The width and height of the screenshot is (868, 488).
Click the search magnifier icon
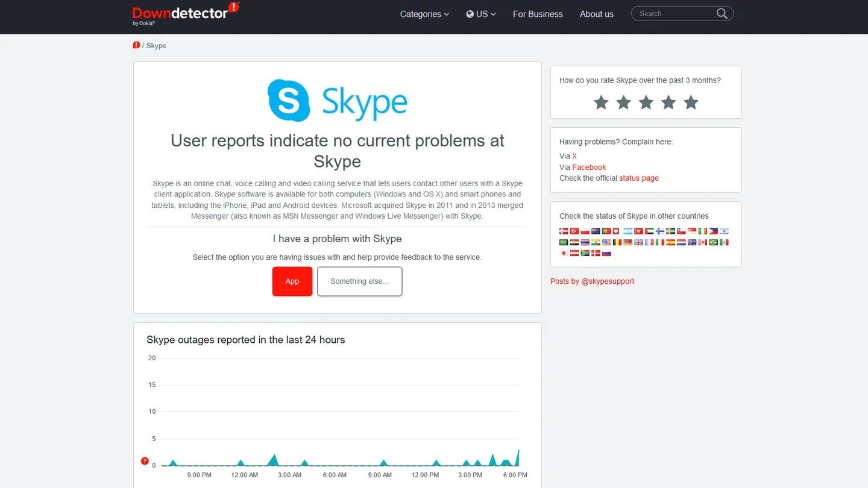pyautogui.click(x=722, y=14)
